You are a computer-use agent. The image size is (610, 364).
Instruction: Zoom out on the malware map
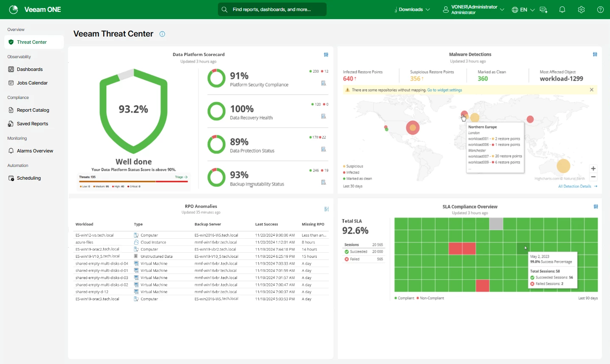[593, 177]
